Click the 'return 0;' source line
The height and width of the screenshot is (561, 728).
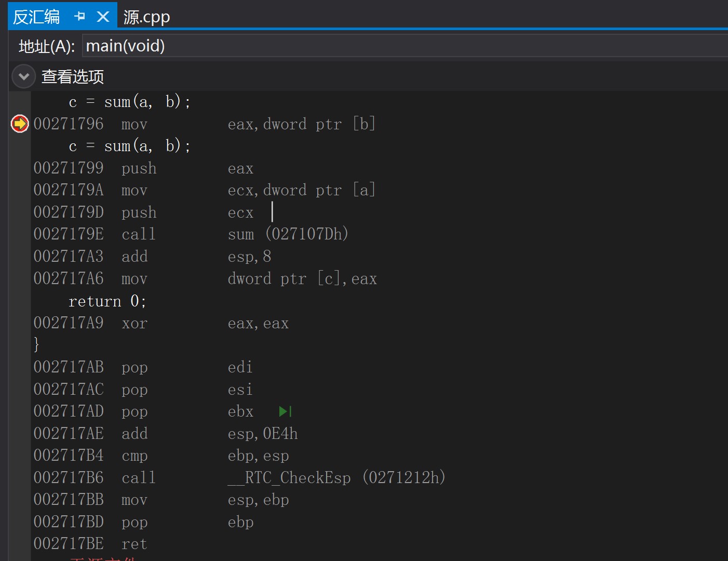tap(107, 301)
